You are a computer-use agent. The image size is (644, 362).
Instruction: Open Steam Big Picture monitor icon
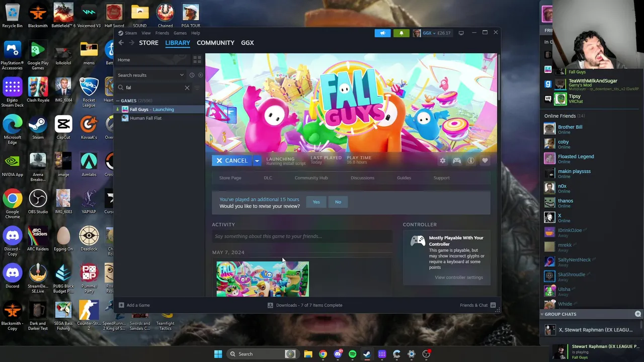(x=461, y=33)
